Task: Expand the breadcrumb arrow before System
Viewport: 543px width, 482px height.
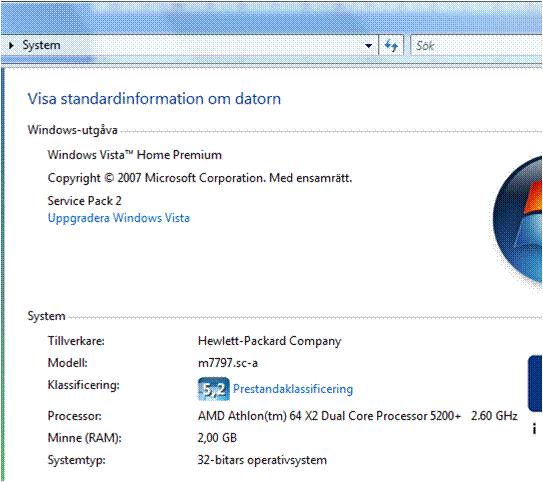Action: click(x=11, y=45)
